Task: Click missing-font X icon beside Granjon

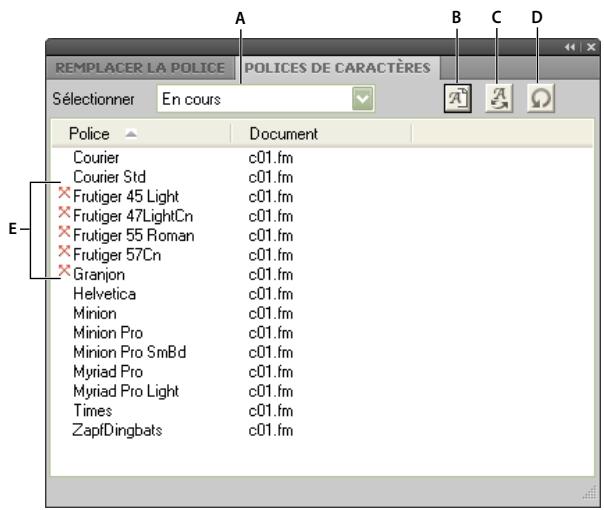Action: (x=64, y=271)
